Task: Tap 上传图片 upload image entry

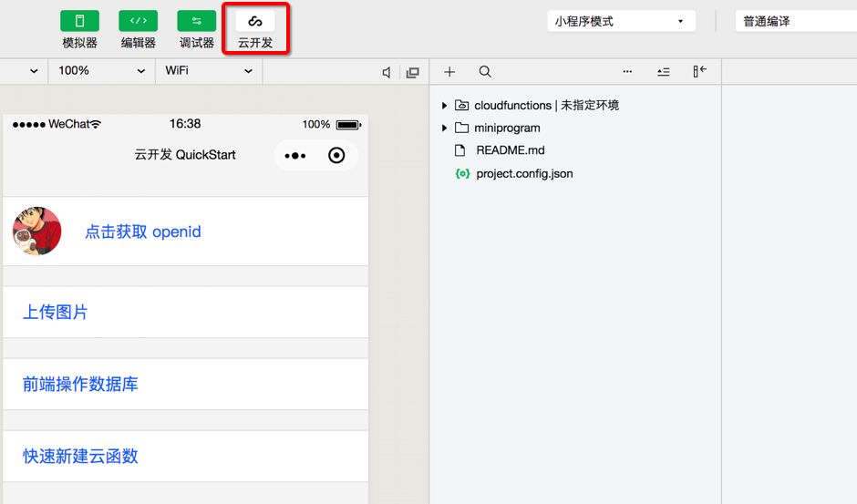Action: click(186, 312)
